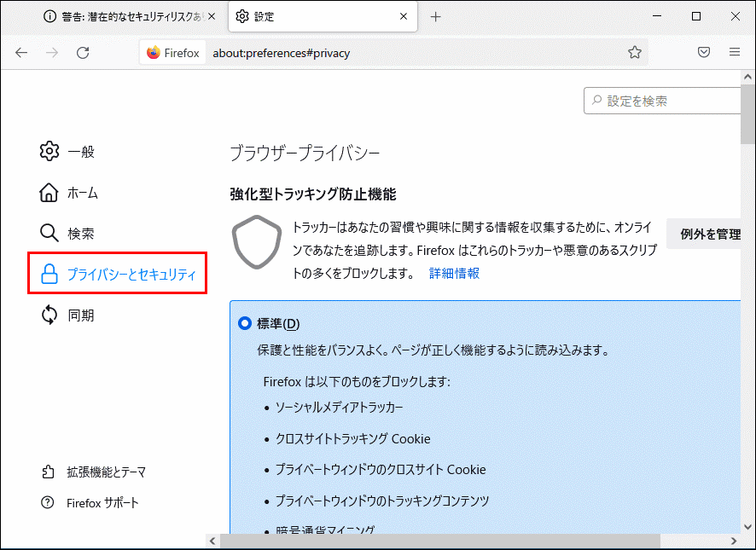Bookmark this page with the star icon
The width and height of the screenshot is (756, 550).
coord(635,52)
